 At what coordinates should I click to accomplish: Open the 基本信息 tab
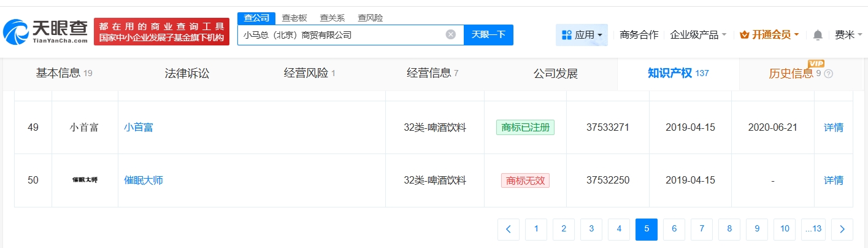tap(64, 74)
